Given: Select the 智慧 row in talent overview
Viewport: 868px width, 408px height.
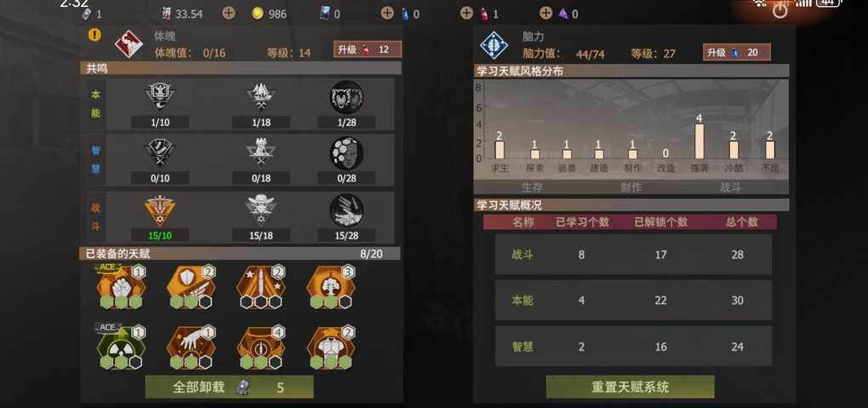Looking at the screenshot, I should (633, 347).
